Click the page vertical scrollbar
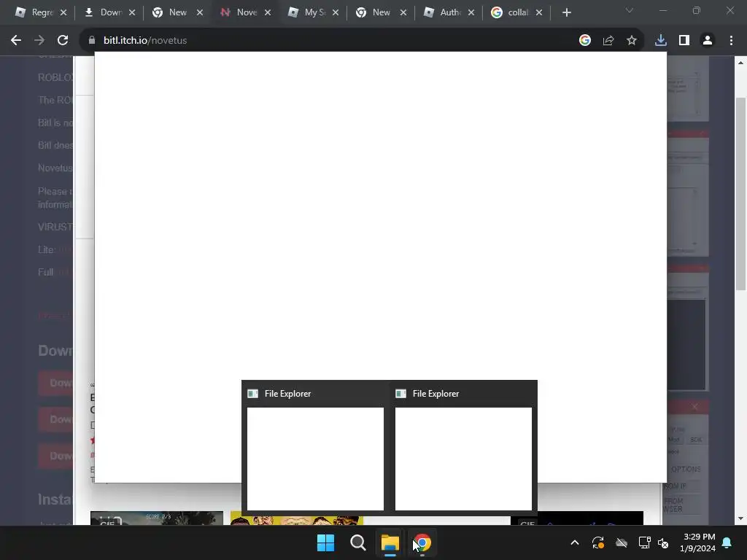 pos(740,194)
